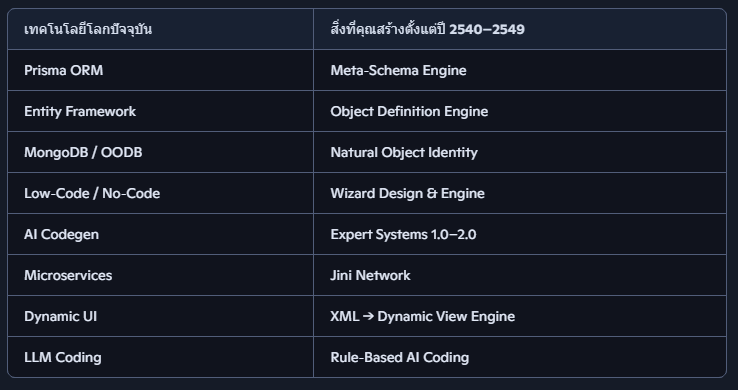Click the arrow in the XML row

(x=369, y=316)
